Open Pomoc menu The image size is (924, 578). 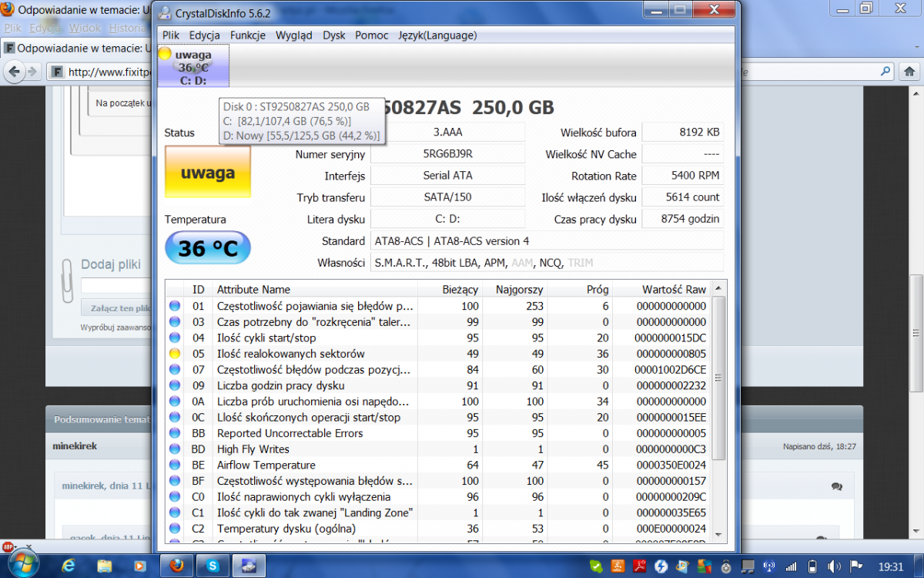pyautogui.click(x=372, y=35)
